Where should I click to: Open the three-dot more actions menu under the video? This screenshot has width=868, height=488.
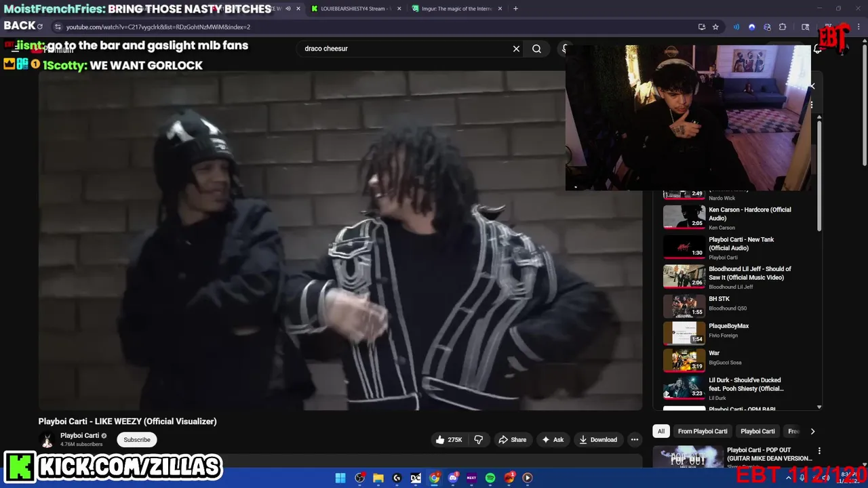click(x=635, y=440)
